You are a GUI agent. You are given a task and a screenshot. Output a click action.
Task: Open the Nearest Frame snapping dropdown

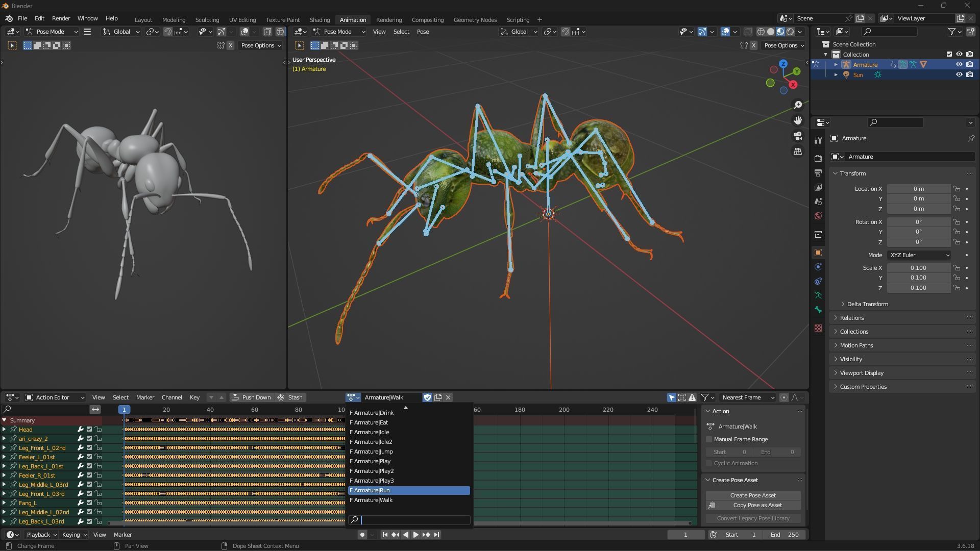click(x=748, y=397)
